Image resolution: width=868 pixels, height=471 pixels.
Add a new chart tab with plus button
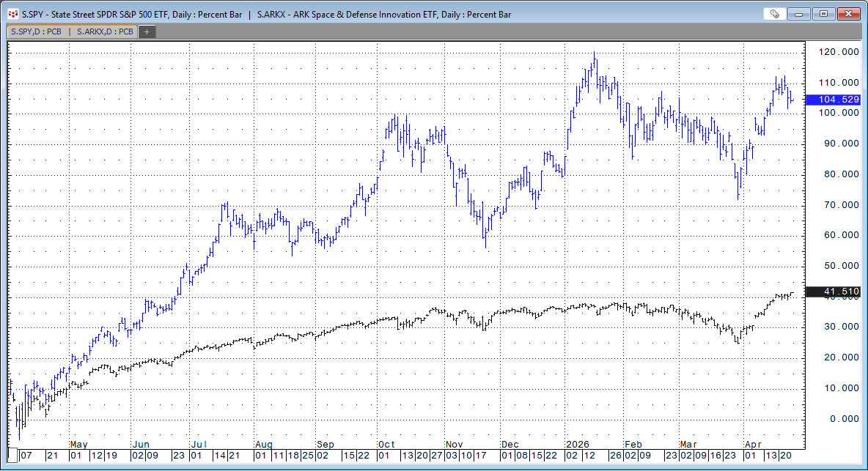click(x=147, y=31)
